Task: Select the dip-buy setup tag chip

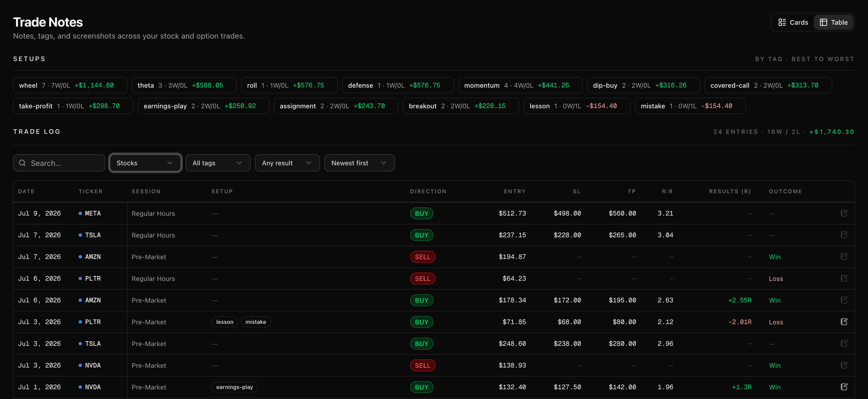Action: [643, 85]
